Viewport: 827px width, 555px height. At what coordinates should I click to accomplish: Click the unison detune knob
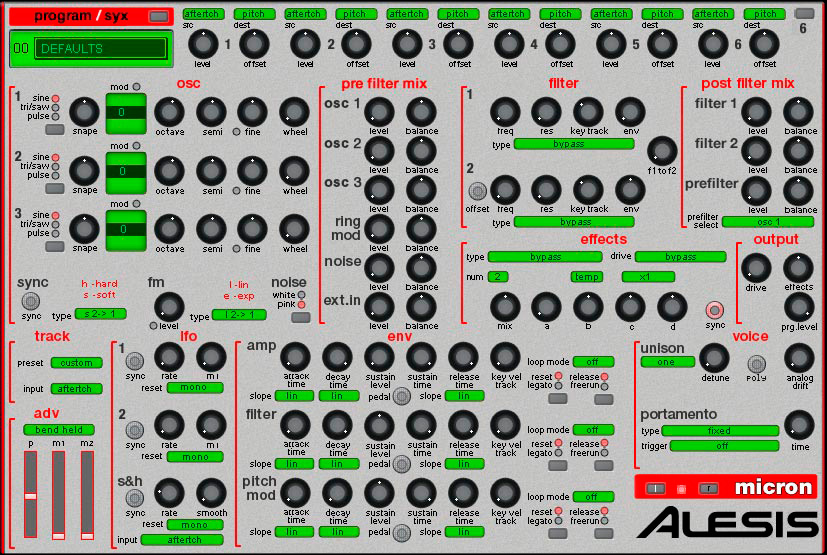(x=715, y=358)
